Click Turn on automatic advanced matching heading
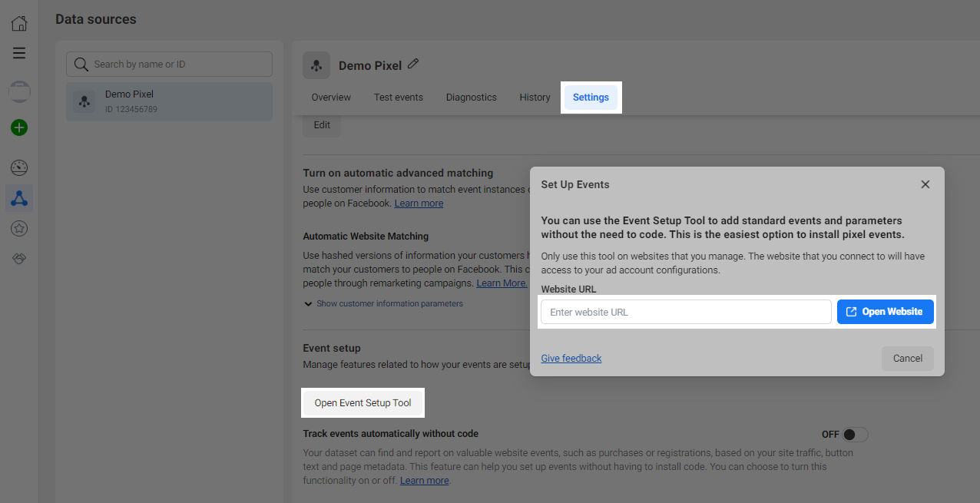Screen dimensions: 980x503 pos(399,173)
